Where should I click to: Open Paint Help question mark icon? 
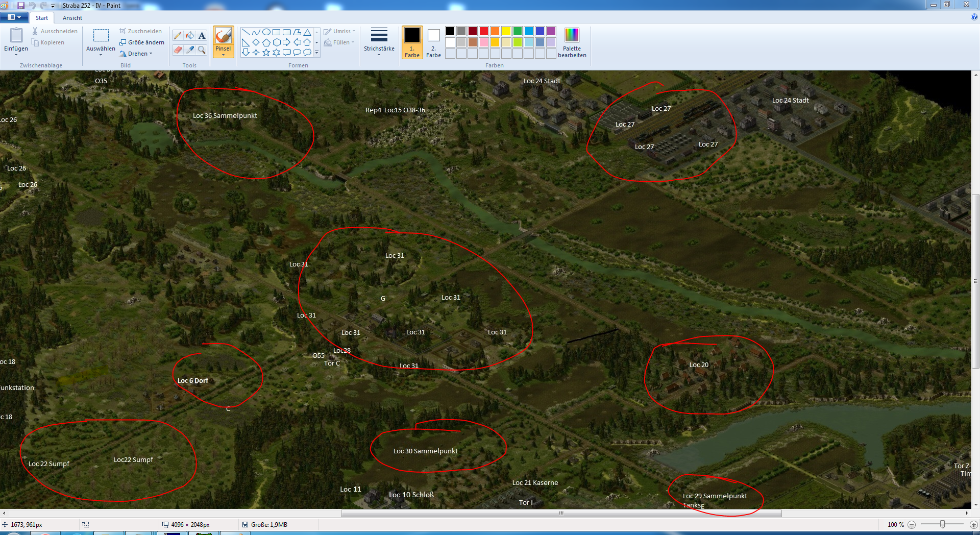pyautogui.click(x=974, y=17)
